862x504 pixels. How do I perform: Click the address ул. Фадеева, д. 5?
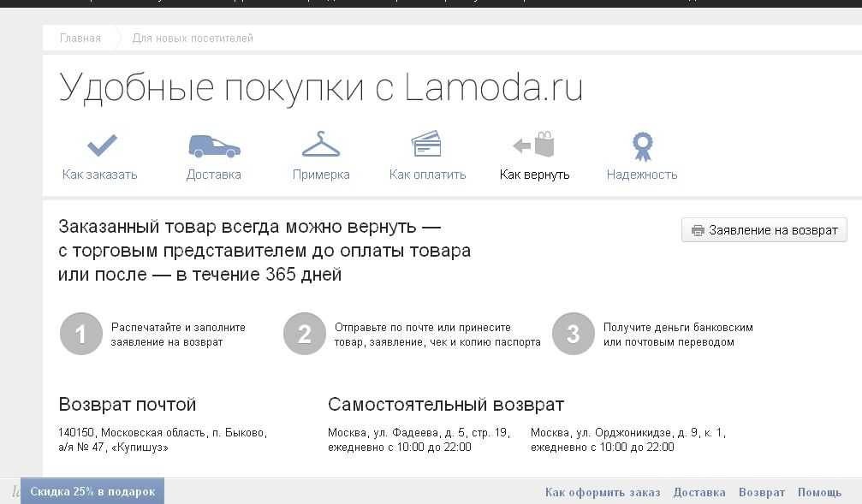click(419, 440)
